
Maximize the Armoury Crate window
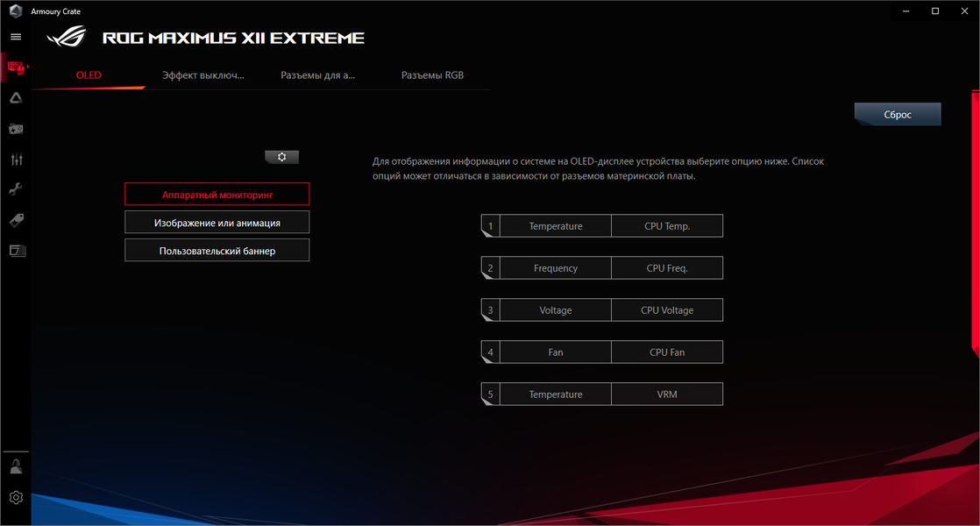tap(935, 11)
